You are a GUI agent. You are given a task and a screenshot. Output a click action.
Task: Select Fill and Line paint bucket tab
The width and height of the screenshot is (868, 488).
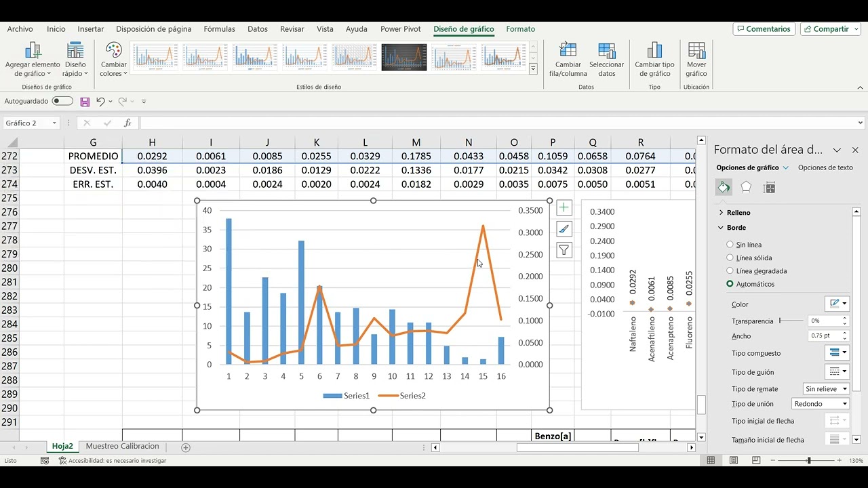pyautogui.click(x=724, y=188)
